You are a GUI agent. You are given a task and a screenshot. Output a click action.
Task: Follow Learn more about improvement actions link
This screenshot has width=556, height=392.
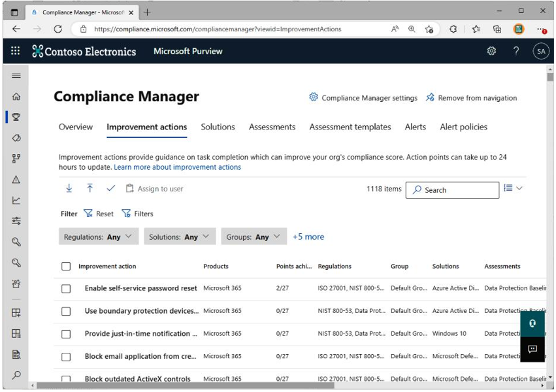tap(177, 167)
